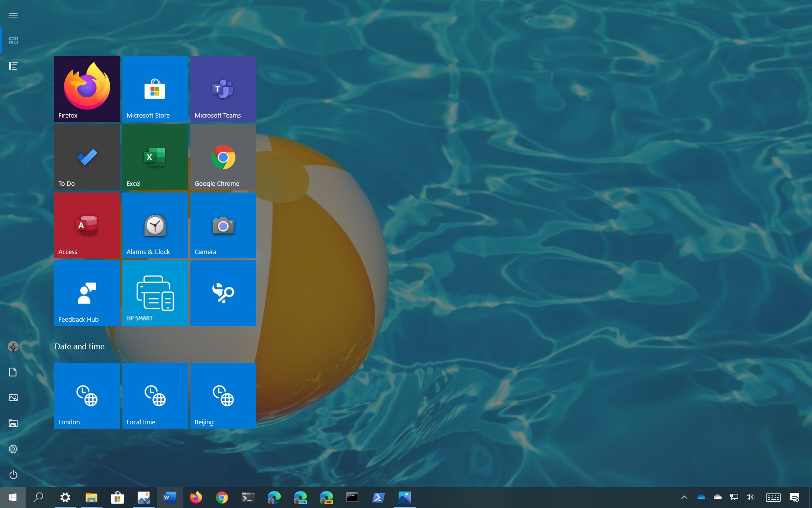
Task: Click the Power button in Start
Action: pyautogui.click(x=13, y=475)
